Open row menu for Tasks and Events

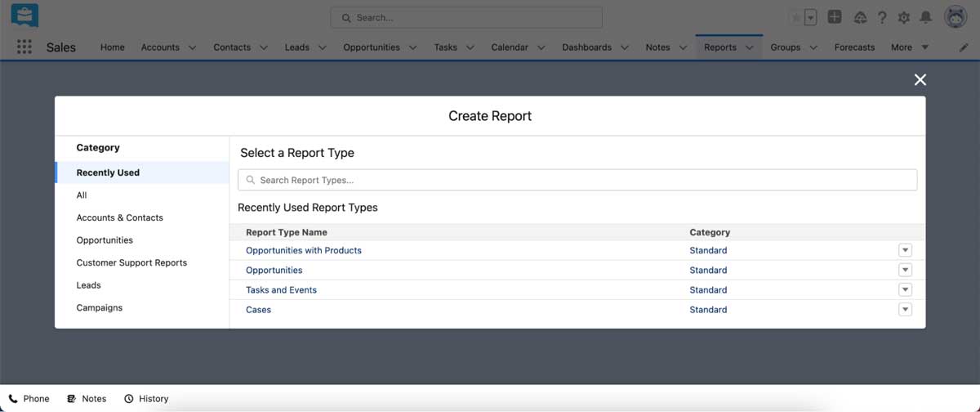pos(905,289)
